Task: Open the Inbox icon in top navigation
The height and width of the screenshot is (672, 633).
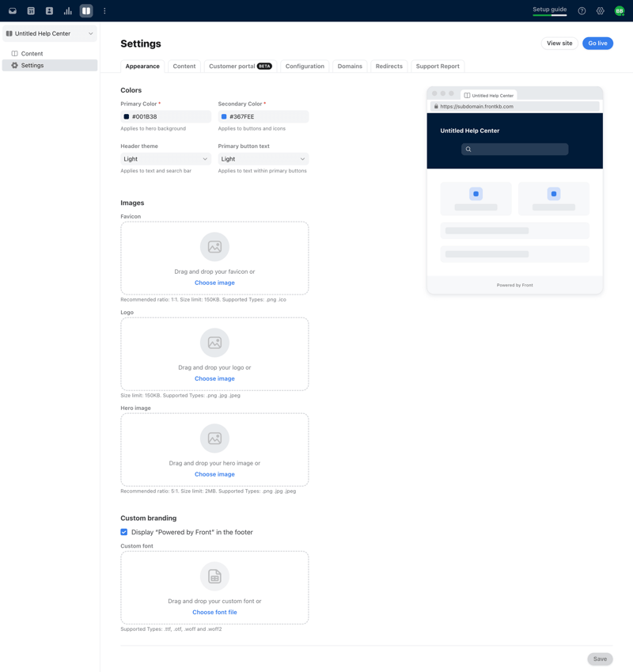Action: coord(11,10)
